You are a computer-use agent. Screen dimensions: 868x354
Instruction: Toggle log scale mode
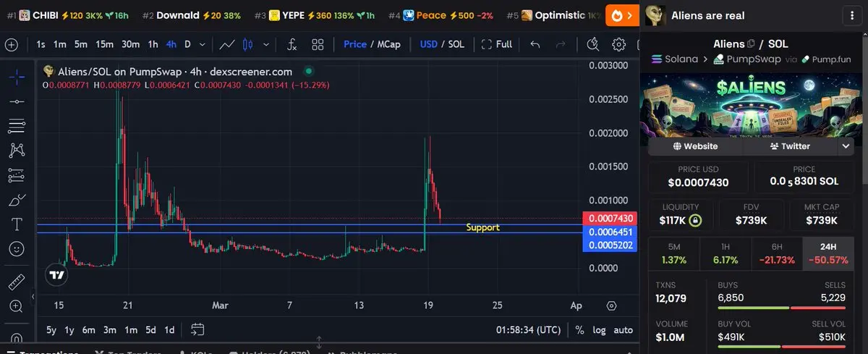tap(599, 329)
